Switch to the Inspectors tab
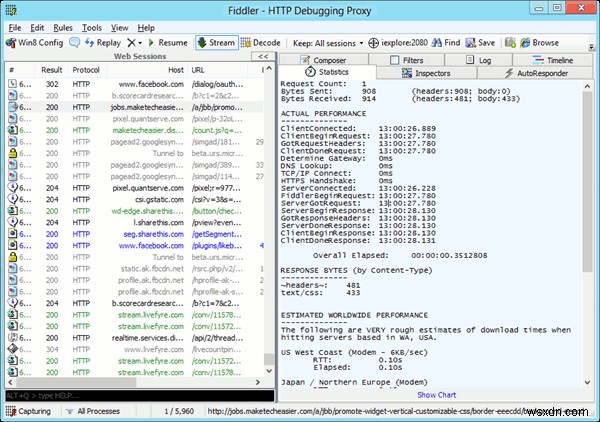The width and height of the screenshot is (600, 422). pyautogui.click(x=426, y=73)
